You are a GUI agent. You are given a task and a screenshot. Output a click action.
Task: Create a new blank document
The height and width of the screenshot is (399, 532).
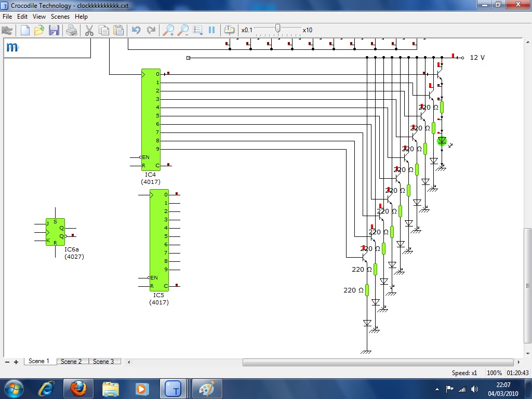coord(25,30)
